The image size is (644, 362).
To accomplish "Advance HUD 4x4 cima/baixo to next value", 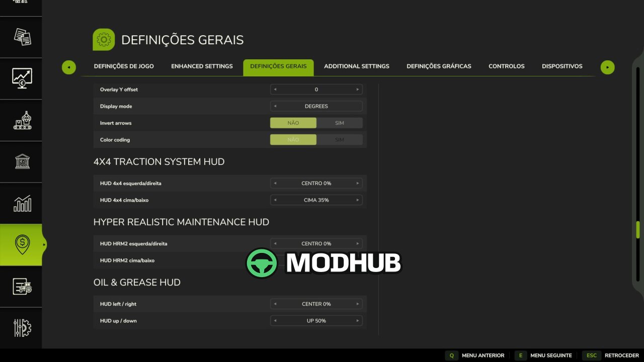I will 358,200.
